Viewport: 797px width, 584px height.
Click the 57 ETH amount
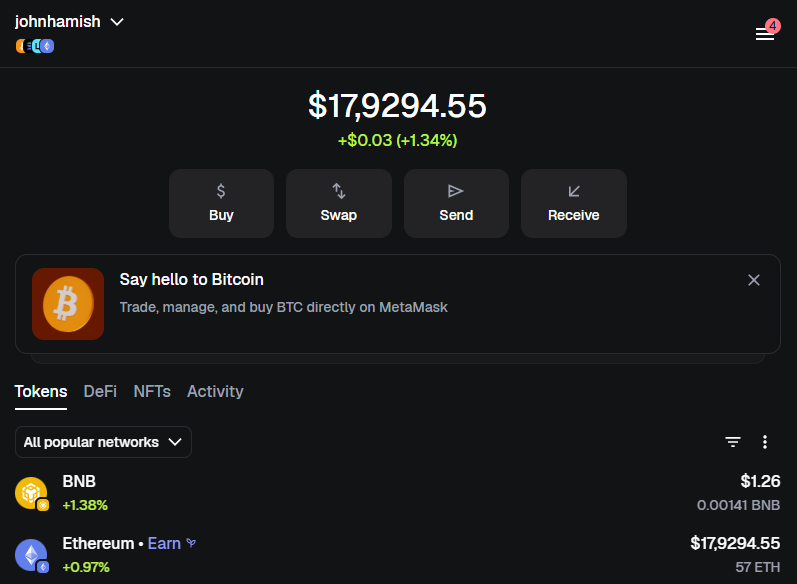click(757, 567)
